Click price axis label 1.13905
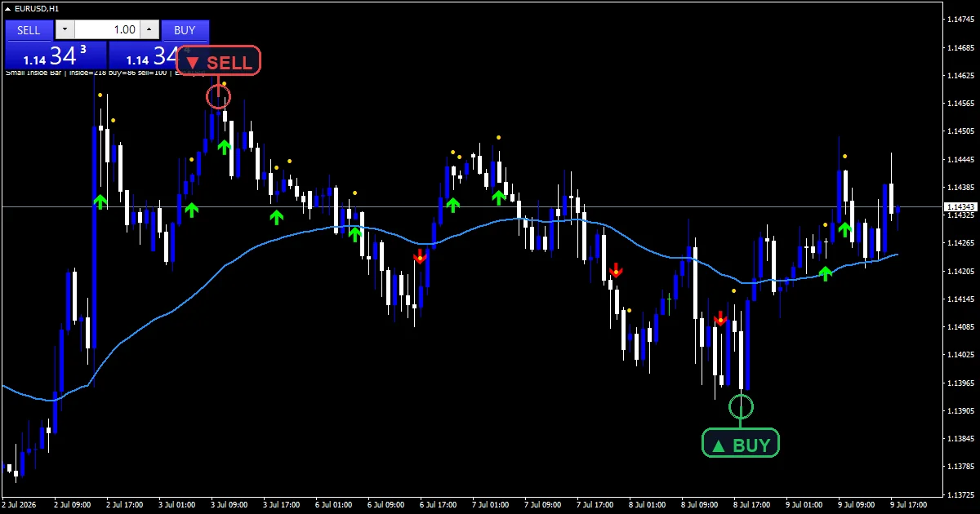Screen dimensions: 980x514 coord(963,410)
